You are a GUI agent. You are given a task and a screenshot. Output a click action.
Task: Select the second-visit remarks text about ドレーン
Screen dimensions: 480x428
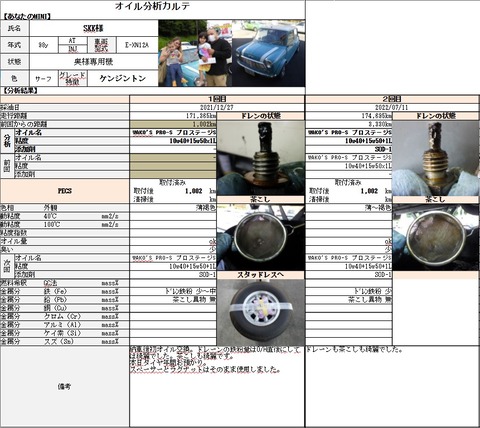pos(354,350)
